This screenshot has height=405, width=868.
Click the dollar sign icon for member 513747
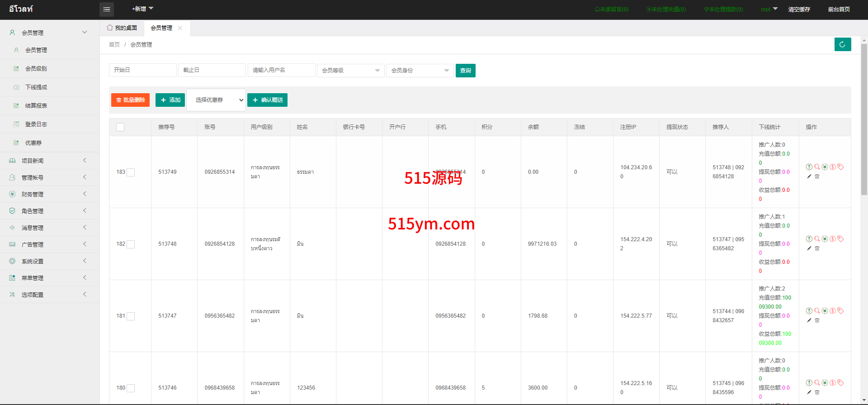(833, 311)
